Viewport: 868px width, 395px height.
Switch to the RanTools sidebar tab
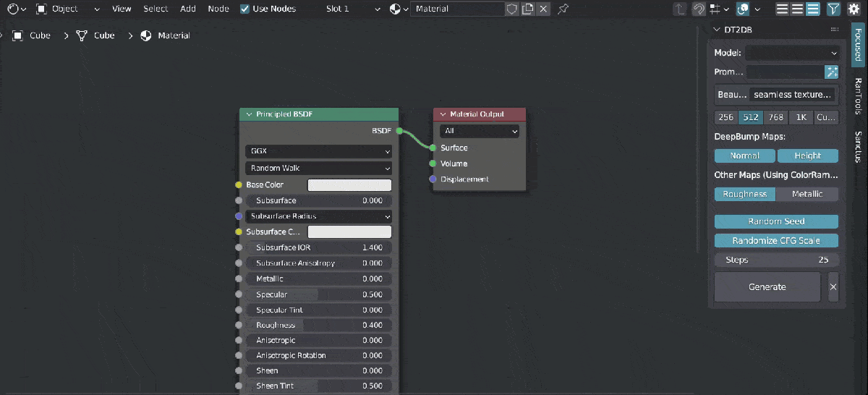(858, 96)
